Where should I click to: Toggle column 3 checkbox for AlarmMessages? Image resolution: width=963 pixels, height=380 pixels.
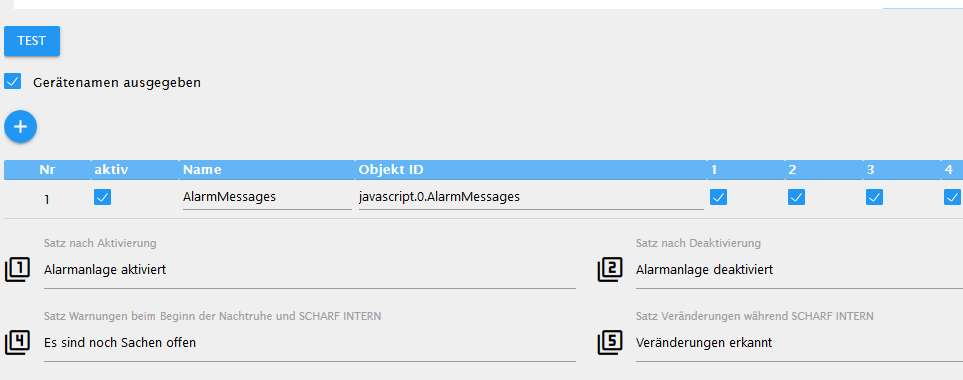[875, 197]
